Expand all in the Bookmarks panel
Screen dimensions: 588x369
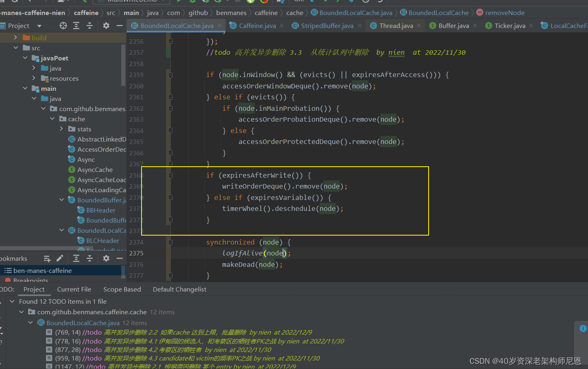pyautogui.click(x=76, y=258)
